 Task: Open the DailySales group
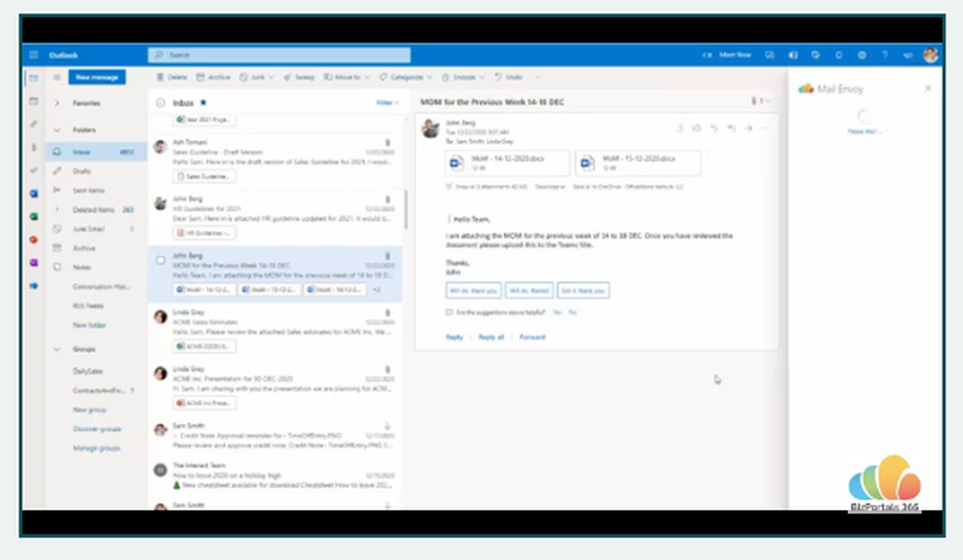[88, 371]
